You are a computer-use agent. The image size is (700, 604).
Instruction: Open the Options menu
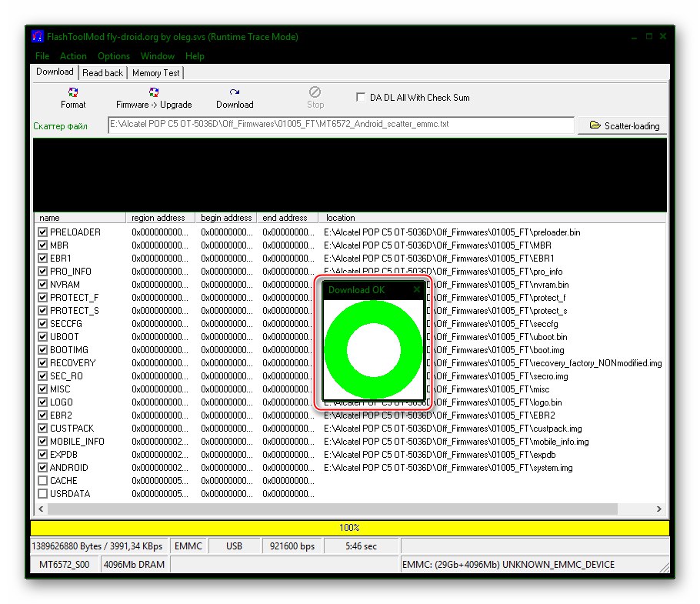tap(114, 56)
